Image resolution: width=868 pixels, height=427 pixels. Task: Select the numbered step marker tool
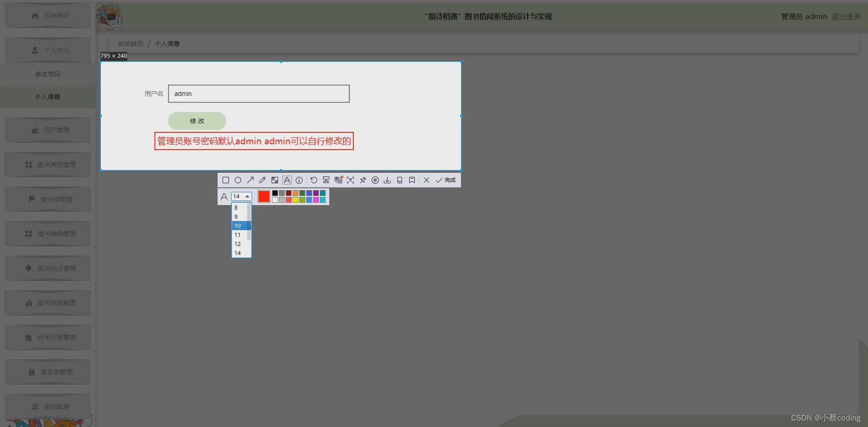click(299, 180)
